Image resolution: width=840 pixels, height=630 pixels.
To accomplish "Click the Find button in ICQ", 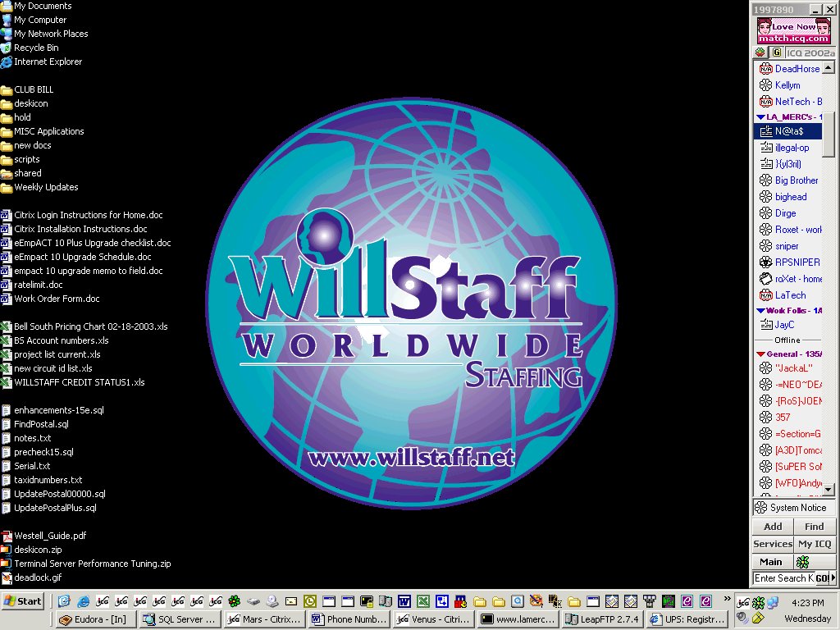I will point(814,527).
